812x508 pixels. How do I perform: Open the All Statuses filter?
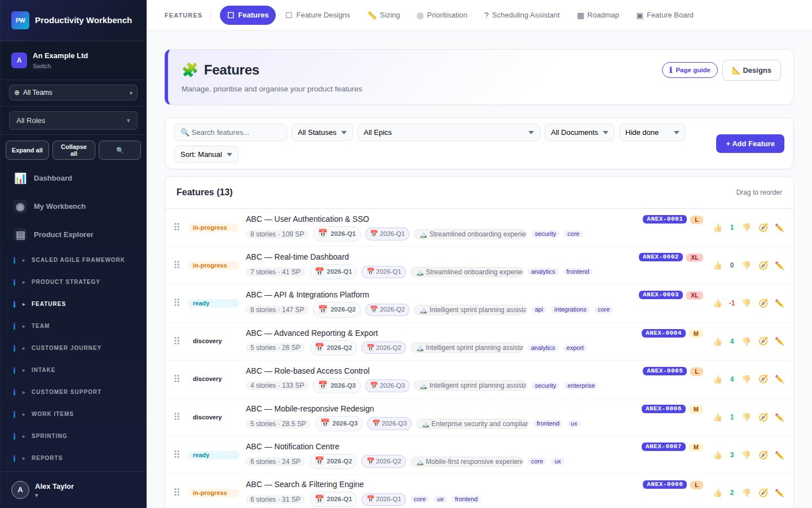(x=322, y=133)
